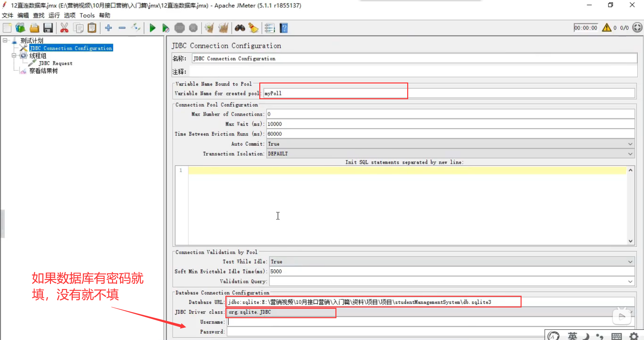The width and height of the screenshot is (644, 340).
Task: Click Soft Min Evictable Idle Time field
Action: click(452, 271)
